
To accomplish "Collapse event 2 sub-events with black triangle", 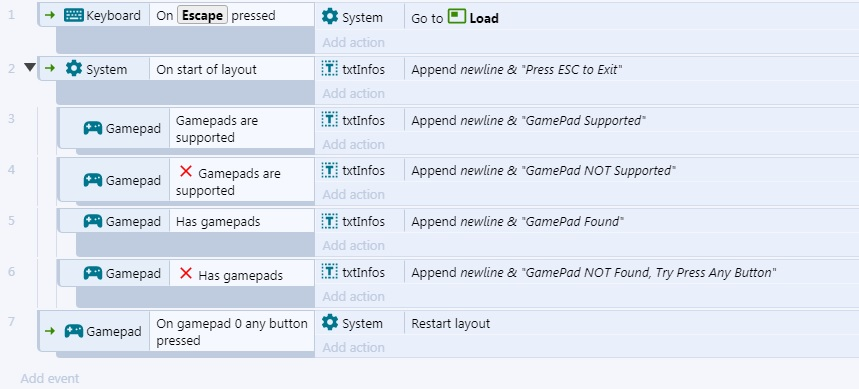I will pos(30,67).
